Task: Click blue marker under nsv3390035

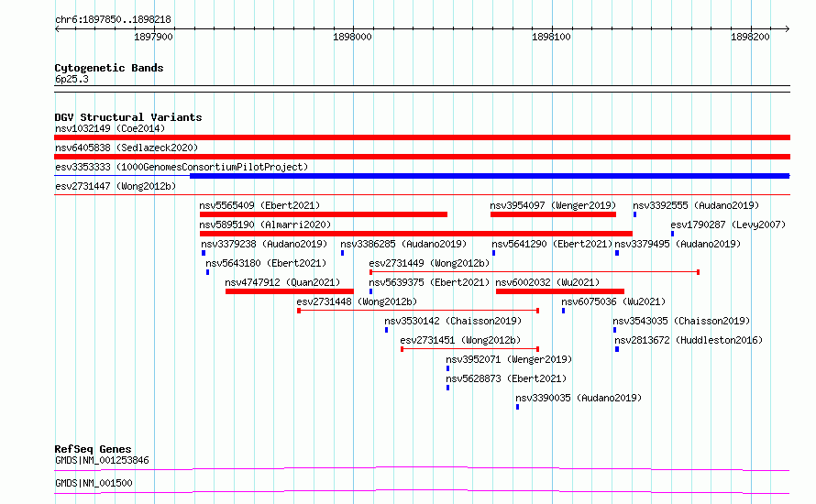Action: [x=517, y=407]
